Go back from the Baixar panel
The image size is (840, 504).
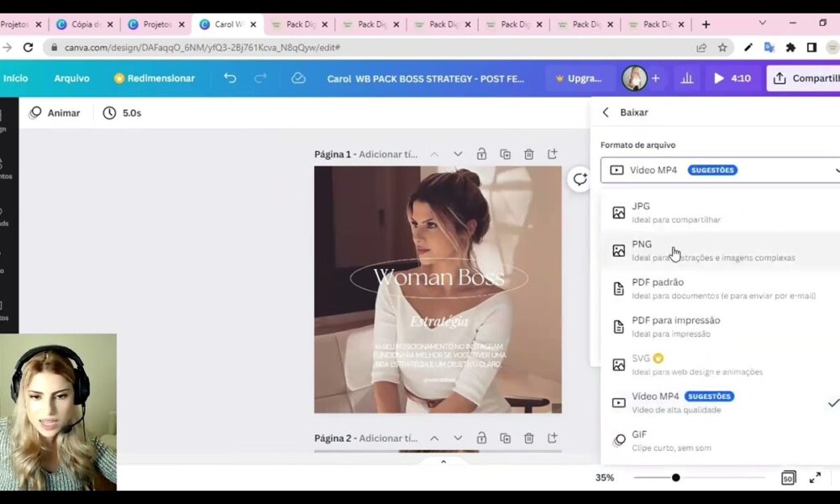point(606,113)
